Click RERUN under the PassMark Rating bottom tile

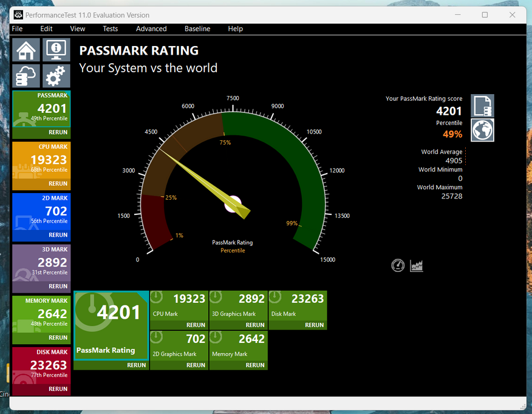click(x=137, y=365)
